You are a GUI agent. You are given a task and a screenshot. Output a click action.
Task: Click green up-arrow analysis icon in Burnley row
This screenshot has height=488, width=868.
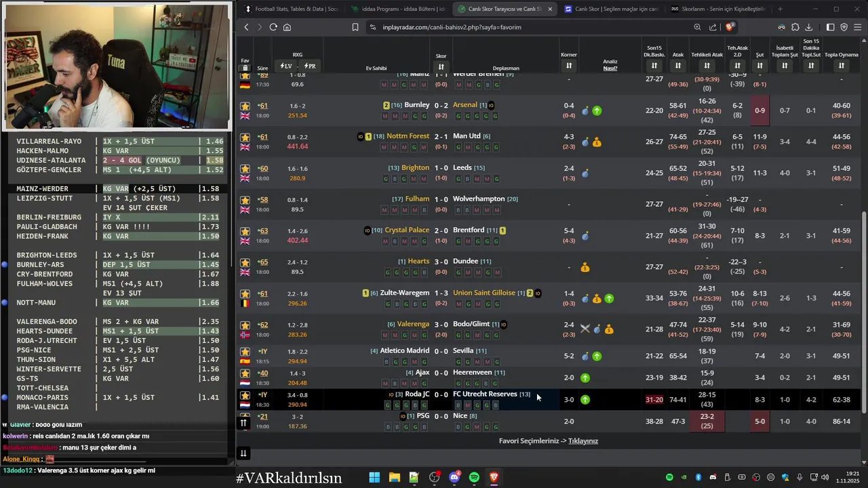click(x=597, y=110)
